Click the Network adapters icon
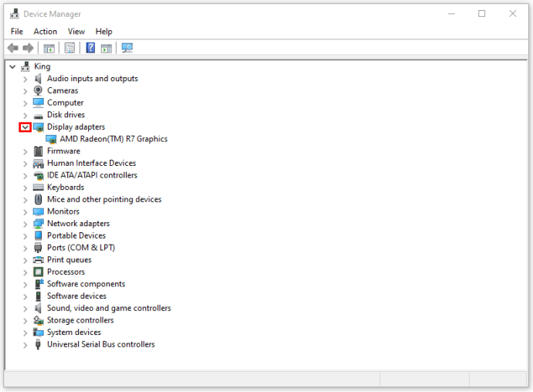This screenshot has height=392, width=533. point(39,224)
